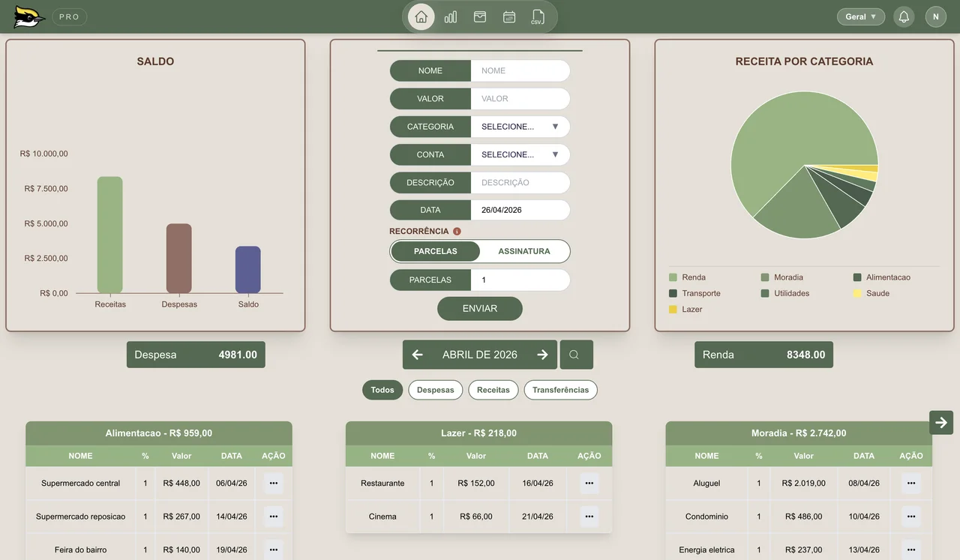
Task: Toggle the Alimentacao legend entry
Action: pyautogui.click(x=882, y=277)
